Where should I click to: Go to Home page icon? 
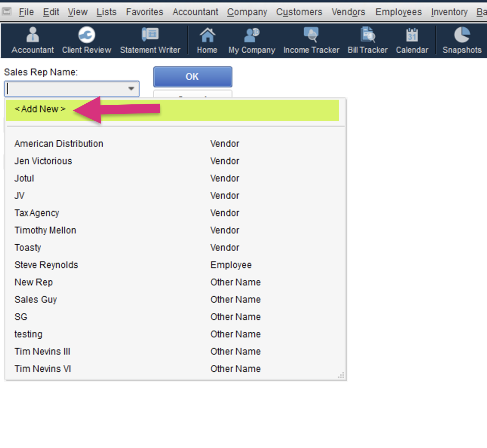[x=207, y=40]
